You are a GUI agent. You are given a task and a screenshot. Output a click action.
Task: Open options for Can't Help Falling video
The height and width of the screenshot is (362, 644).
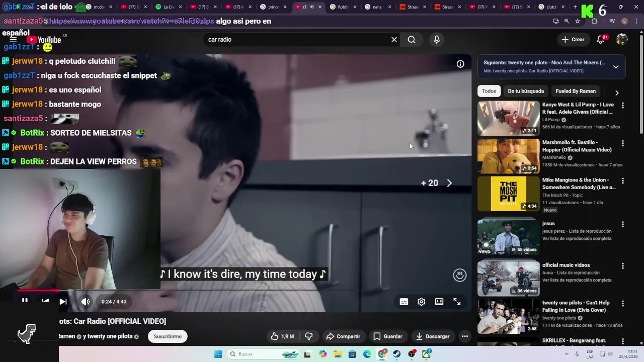(623, 304)
